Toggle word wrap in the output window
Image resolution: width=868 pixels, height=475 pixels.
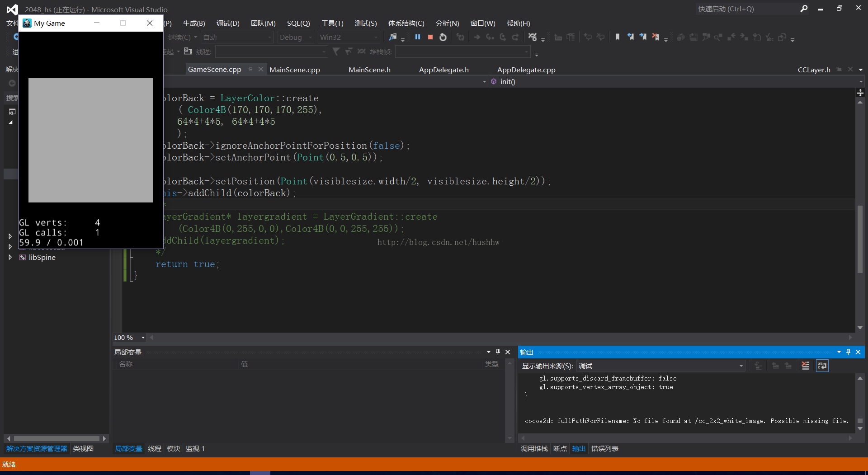822,366
